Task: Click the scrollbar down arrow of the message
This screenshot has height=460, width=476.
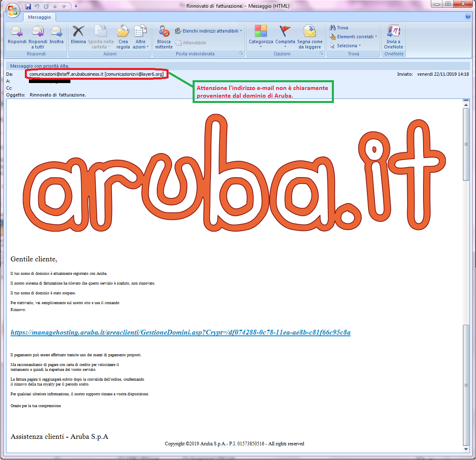Action: click(x=466, y=449)
